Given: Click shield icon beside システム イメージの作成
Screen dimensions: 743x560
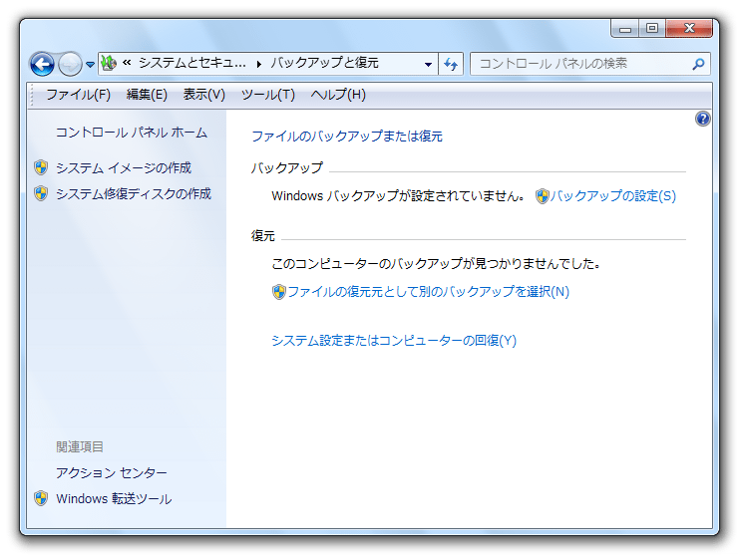Looking at the screenshot, I should 41,167.
